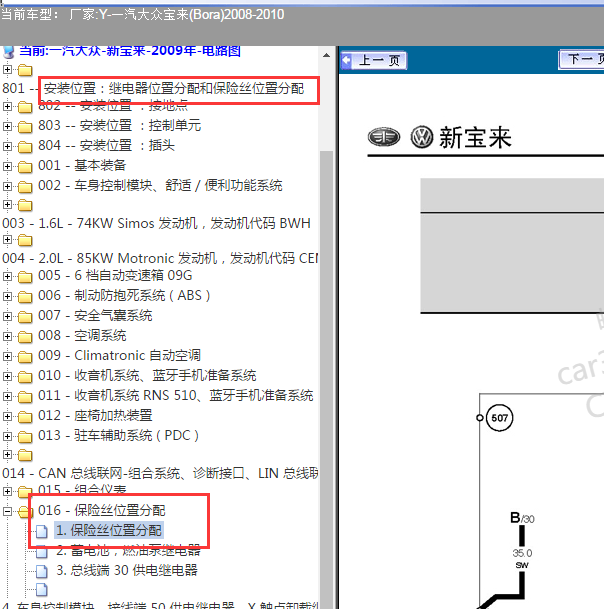
Task: Expand the 005 自动变速箱 09G folder
Action: (7, 276)
